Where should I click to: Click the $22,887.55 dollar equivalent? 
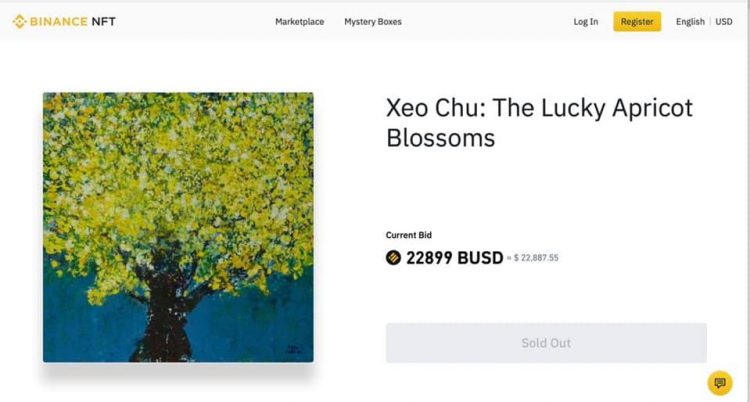pyautogui.click(x=536, y=258)
